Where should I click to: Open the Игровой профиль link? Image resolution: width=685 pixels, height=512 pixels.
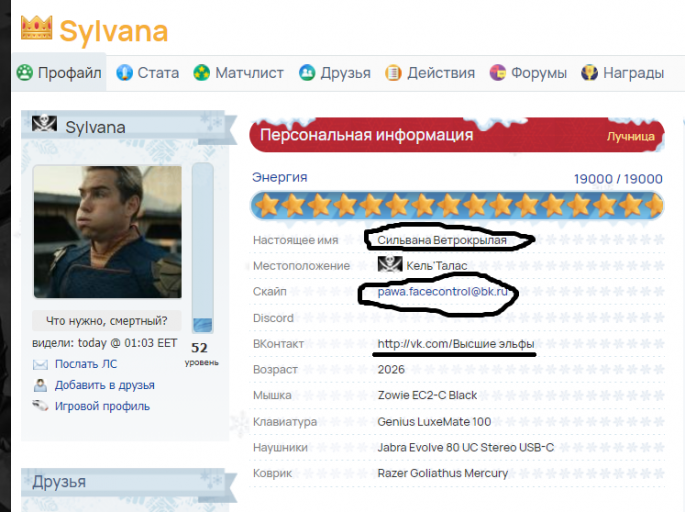[102, 406]
